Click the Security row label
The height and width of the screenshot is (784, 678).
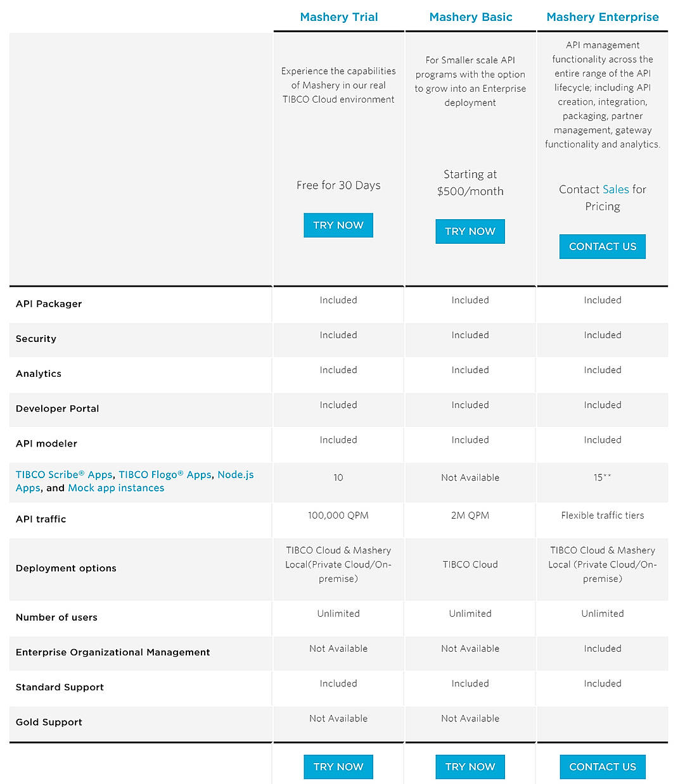pos(35,339)
